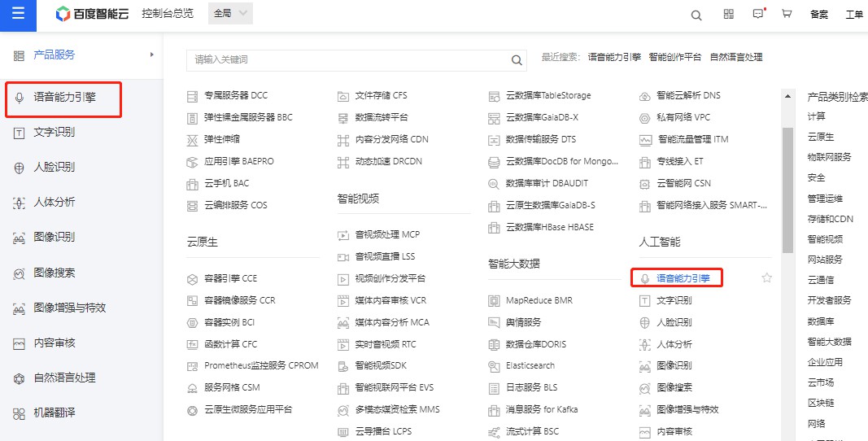The image size is (868, 441).
Task: Select 物联网服务 category
Action: 829,157
